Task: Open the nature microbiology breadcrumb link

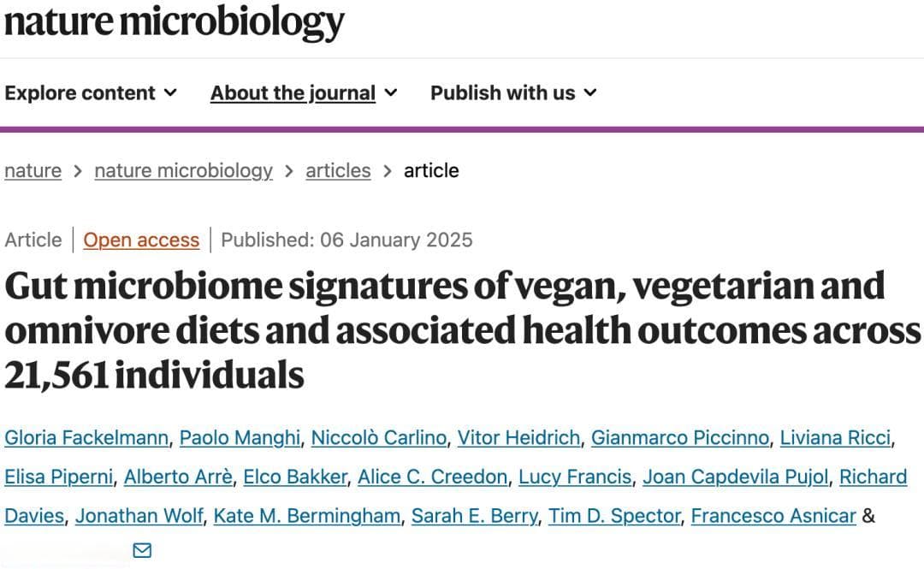Action: click(183, 170)
